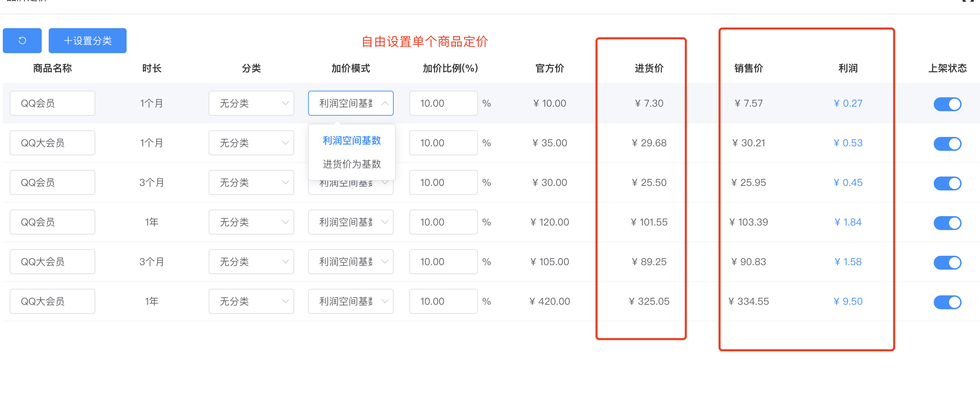Click sale price ¥ 103.39
The height and width of the screenshot is (401, 980).
[x=749, y=222]
